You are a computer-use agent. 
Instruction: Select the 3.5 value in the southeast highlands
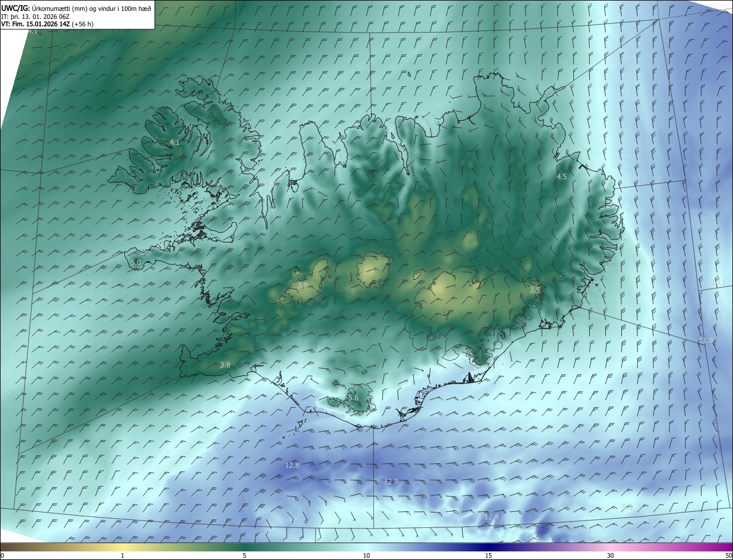[x=535, y=290]
